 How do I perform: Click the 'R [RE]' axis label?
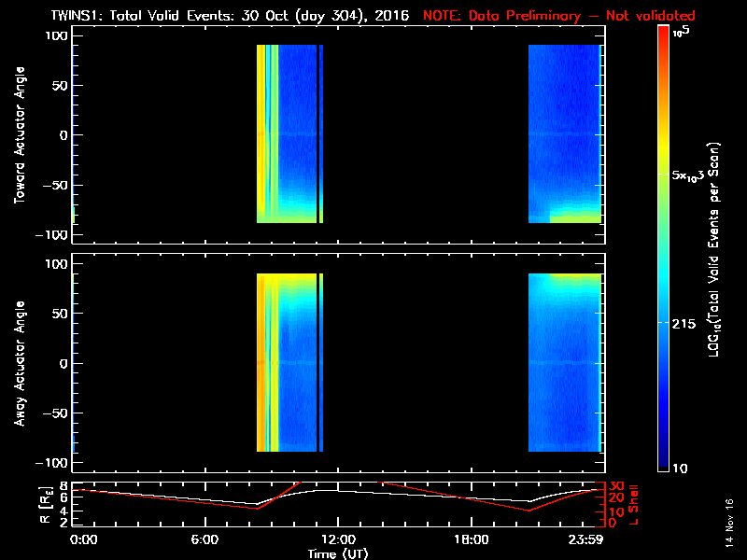coord(45,505)
